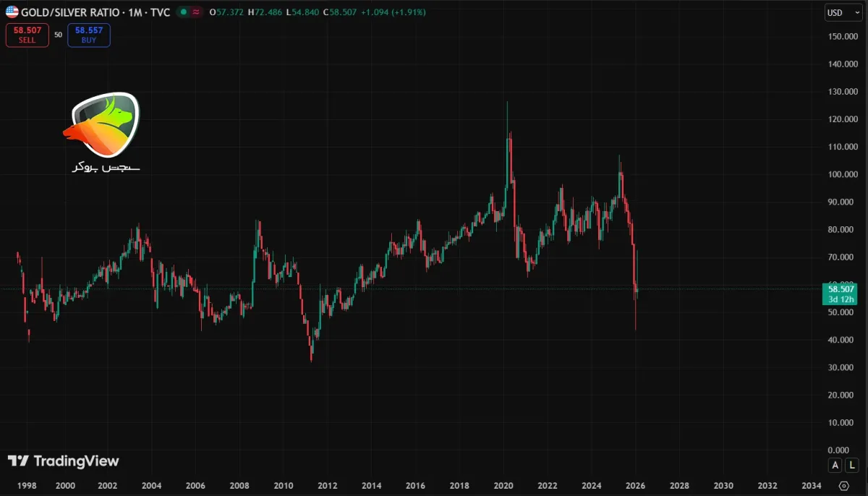Click the red SELL 58.507 button
The height and width of the screenshot is (496, 868).
coord(27,35)
